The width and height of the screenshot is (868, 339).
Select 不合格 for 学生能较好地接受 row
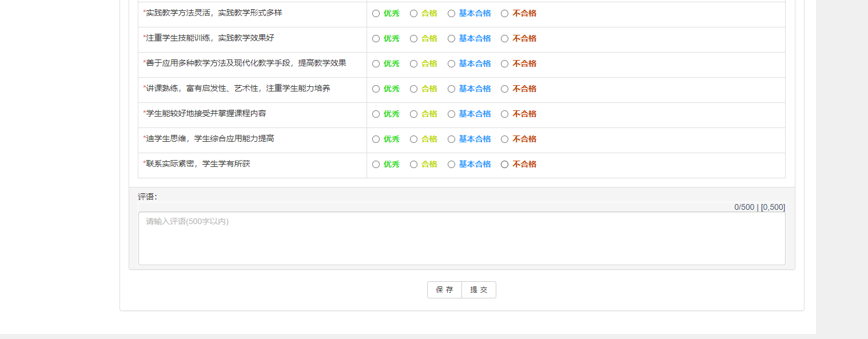(504, 114)
